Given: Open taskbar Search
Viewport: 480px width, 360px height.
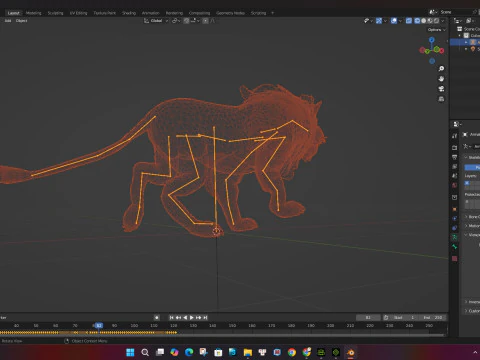Looking at the screenshot, I should pos(145,352).
